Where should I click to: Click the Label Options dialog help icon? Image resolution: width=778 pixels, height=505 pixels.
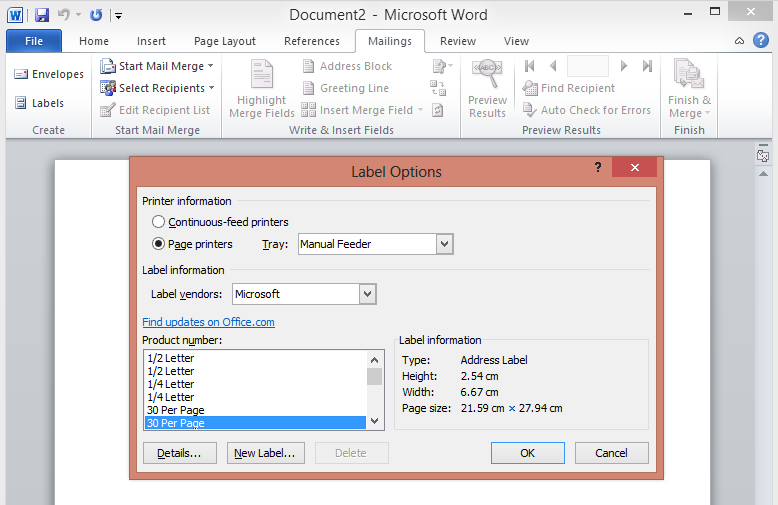(598, 168)
